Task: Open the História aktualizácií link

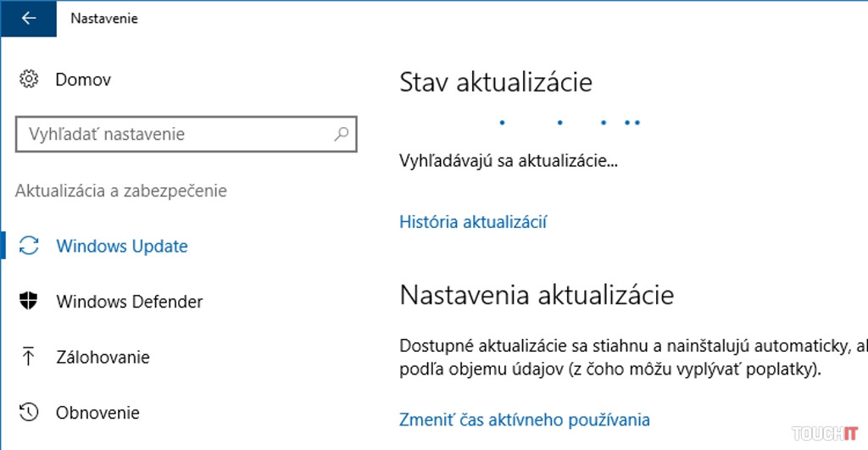Action: [x=473, y=222]
